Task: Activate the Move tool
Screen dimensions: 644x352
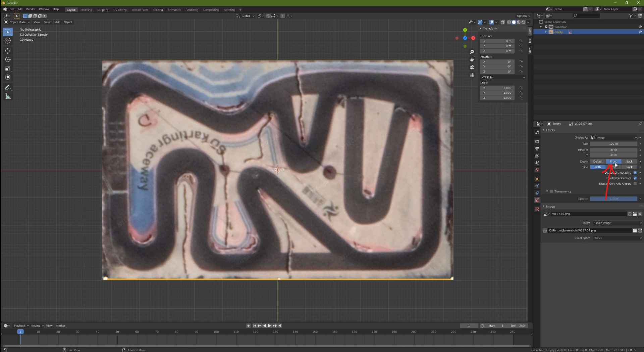Action: 8,51
